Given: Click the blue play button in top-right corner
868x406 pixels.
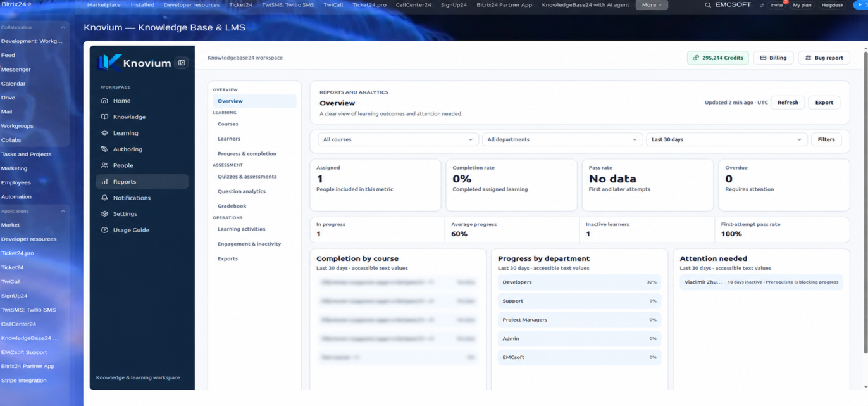Looking at the screenshot, I should pyautogui.click(x=861, y=4).
